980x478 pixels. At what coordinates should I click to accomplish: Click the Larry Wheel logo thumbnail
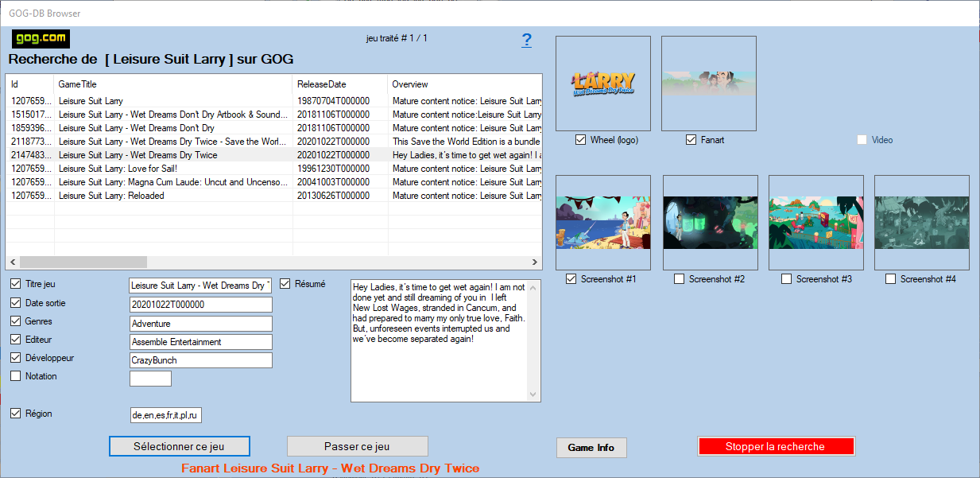(602, 83)
